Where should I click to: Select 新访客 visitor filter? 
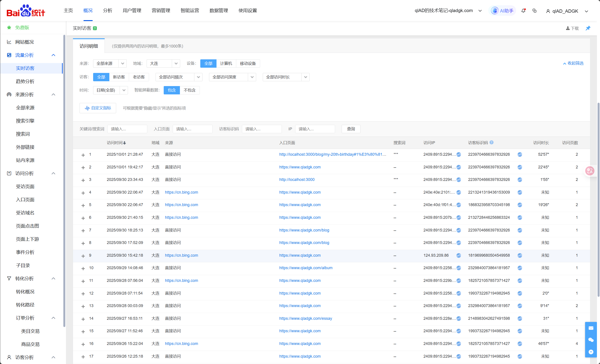[x=119, y=77]
